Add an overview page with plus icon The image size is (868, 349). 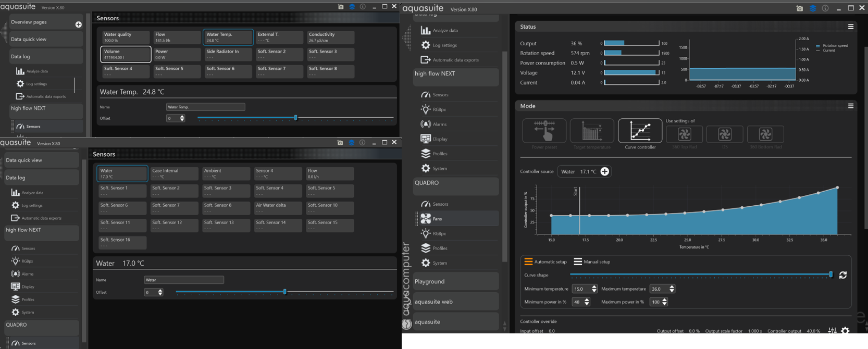[78, 24]
